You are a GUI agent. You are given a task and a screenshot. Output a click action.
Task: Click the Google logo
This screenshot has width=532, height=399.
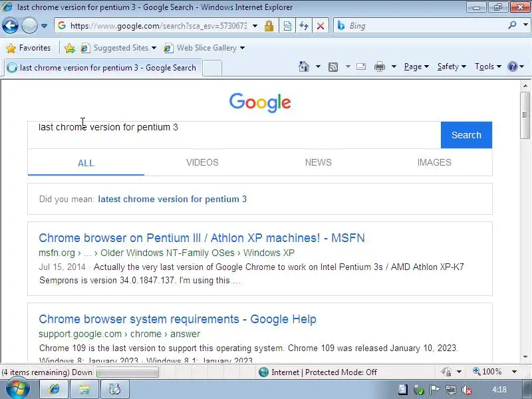coord(260,102)
